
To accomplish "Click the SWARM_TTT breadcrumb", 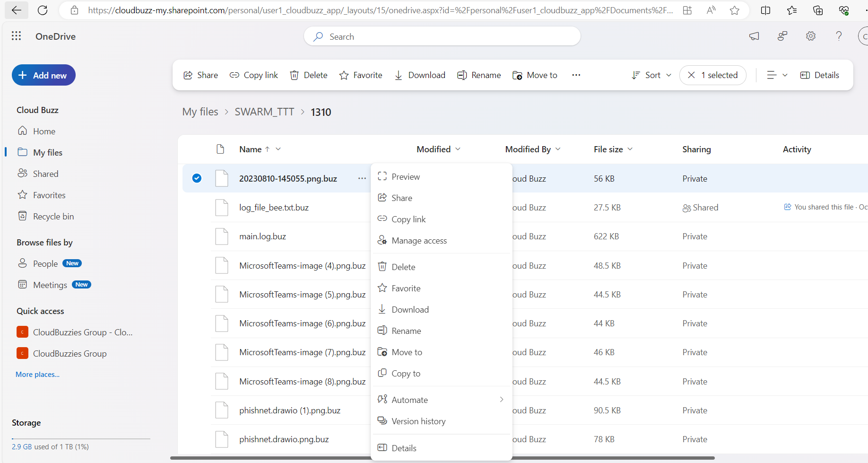I will point(264,112).
